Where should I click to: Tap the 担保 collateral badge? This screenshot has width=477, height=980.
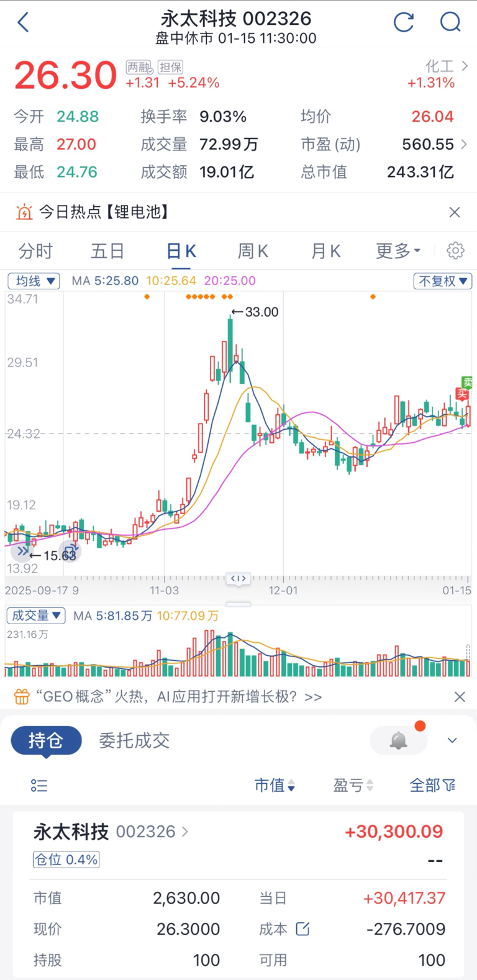point(170,67)
